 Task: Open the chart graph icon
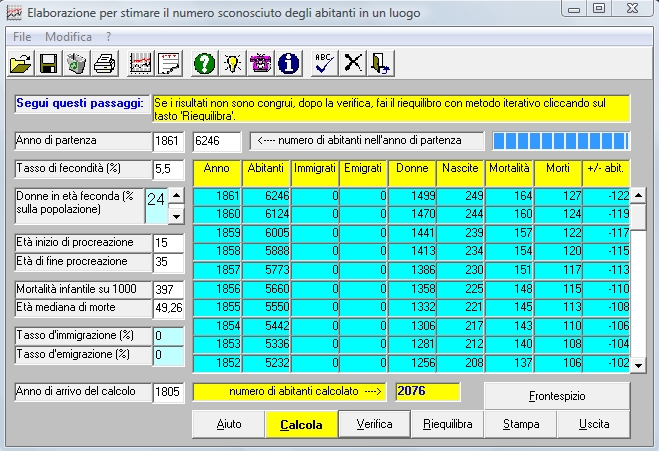pos(141,63)
